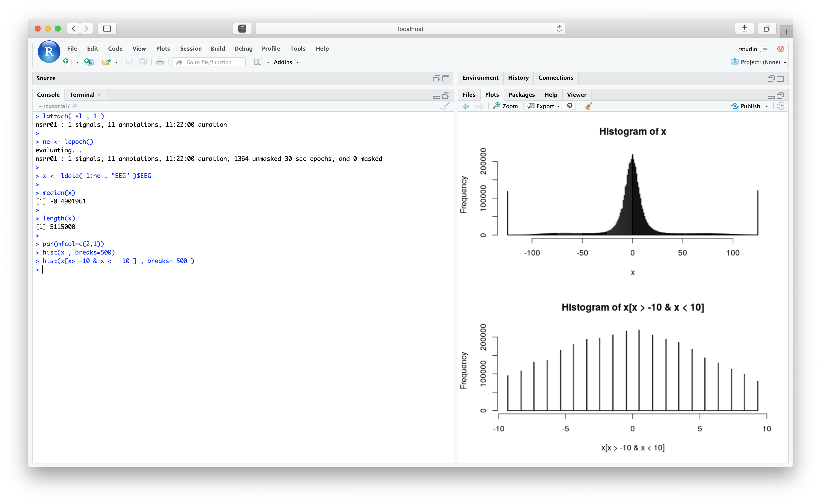Screen dimensions: 821x504
Task: Toggle the Safari sidebar button
Action: [107, 29]
